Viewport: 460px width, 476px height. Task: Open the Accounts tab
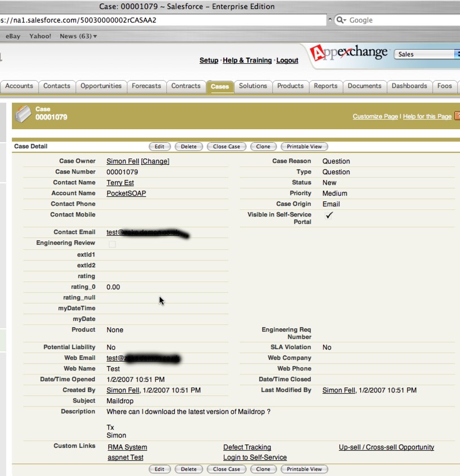point(19,86)
